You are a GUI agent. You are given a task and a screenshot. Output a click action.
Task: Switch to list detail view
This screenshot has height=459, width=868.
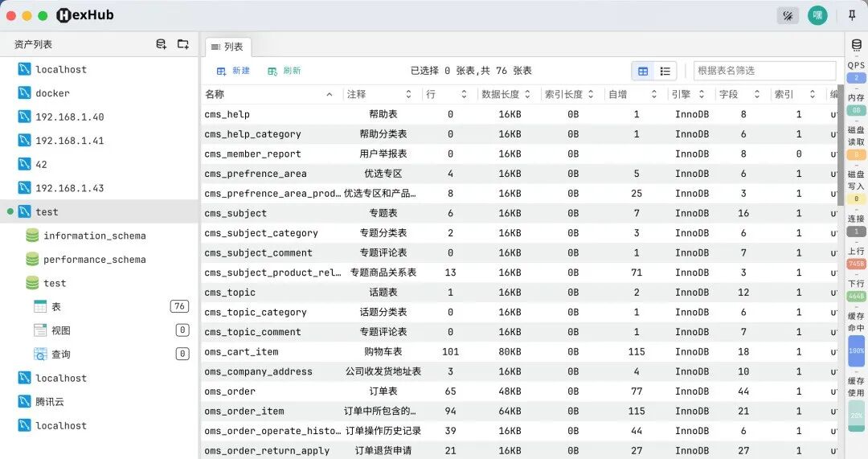coord(665,71)
